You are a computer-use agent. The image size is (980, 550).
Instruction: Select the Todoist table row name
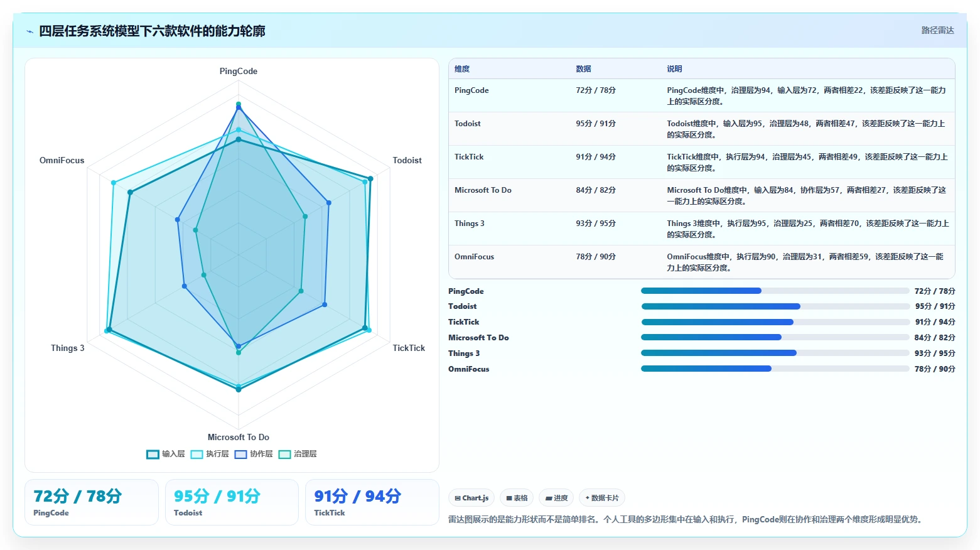click(x=468, y=124)
